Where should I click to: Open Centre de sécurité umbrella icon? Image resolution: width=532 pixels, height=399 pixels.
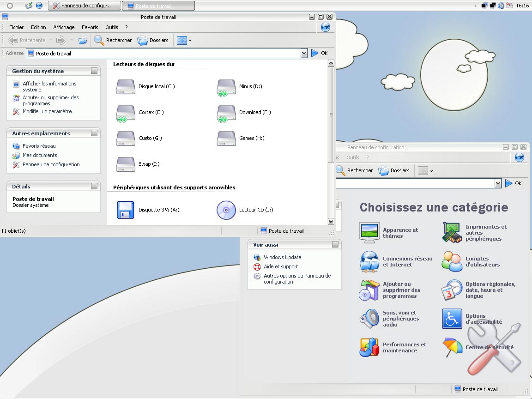[452, 347]
